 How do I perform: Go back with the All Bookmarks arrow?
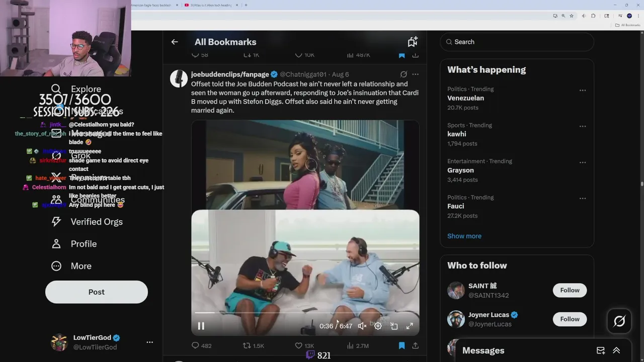coord(175,42)
